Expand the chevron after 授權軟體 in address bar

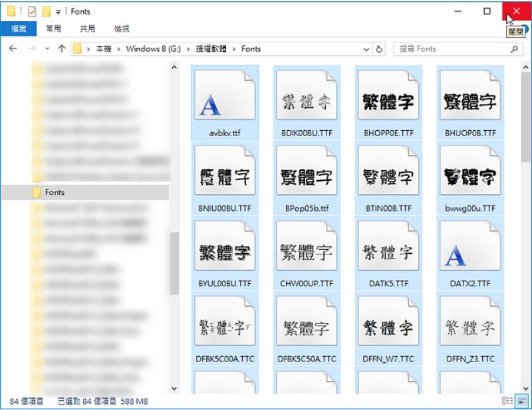pyautogui.click(x=234, y=49)
